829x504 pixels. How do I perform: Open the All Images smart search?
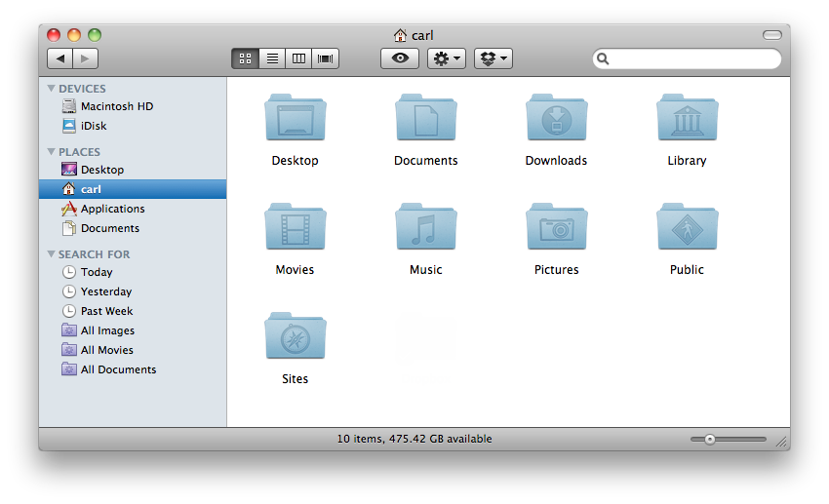coord(133,330)
